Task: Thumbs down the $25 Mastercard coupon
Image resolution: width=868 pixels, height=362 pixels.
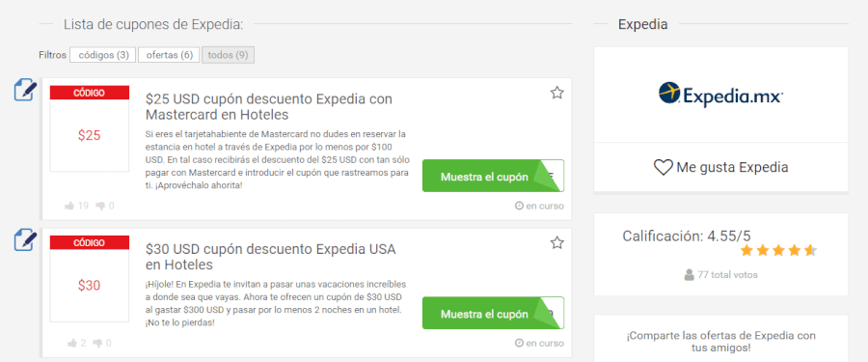Action: pos(100,207)
